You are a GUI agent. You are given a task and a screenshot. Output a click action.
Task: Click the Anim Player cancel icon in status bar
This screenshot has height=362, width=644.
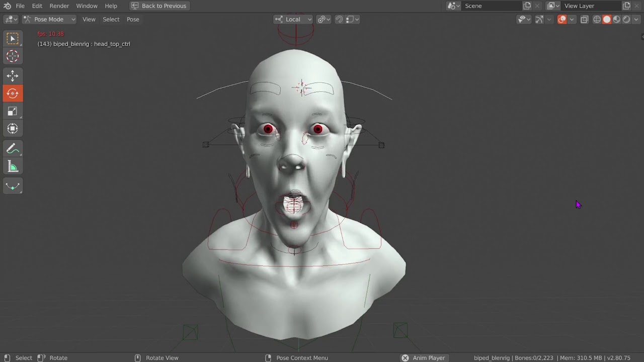[405, 358]
